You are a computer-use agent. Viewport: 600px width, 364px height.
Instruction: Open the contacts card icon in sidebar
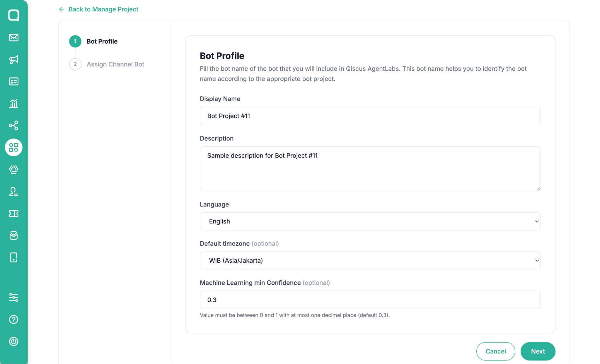[13, 81]
